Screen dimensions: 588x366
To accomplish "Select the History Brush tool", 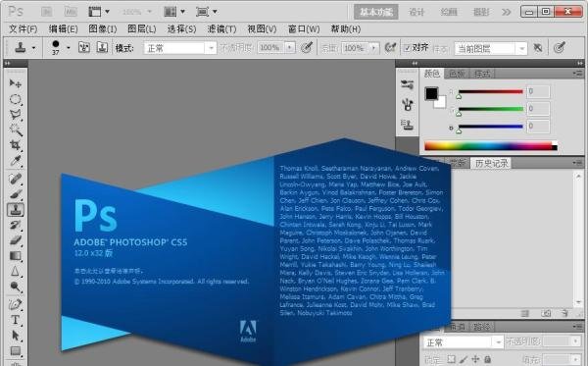I will [16, 225].
